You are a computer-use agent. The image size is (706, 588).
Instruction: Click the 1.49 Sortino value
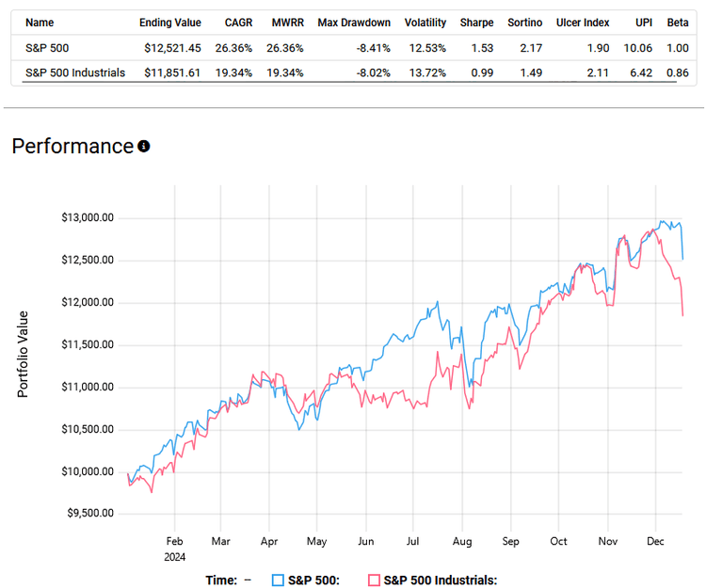(531, 72)
